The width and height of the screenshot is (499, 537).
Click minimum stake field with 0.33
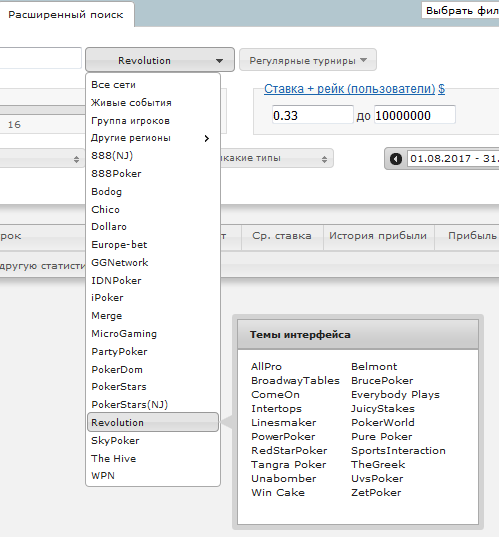pyautogui.click(x=313, y=115)
